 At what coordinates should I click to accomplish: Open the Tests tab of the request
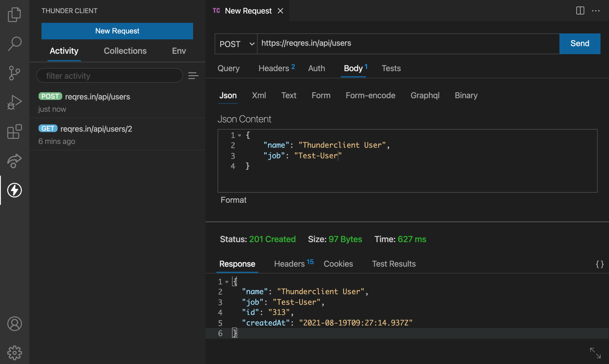(391, 68)
